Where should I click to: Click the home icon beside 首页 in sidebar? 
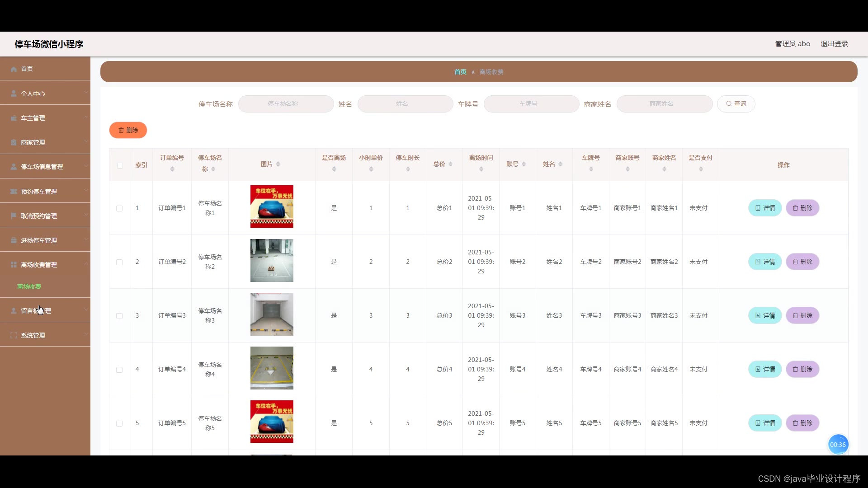pyautogui.click(x=14, y=69)
